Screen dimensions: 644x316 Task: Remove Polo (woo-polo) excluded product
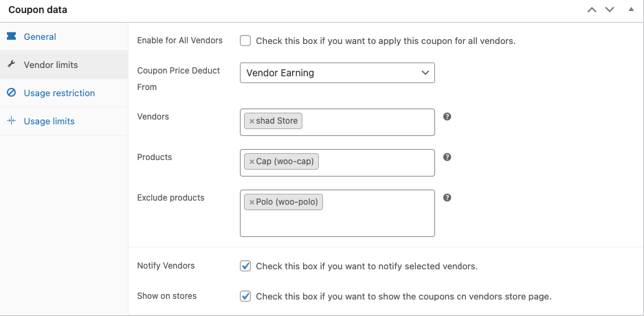[252, 203]
